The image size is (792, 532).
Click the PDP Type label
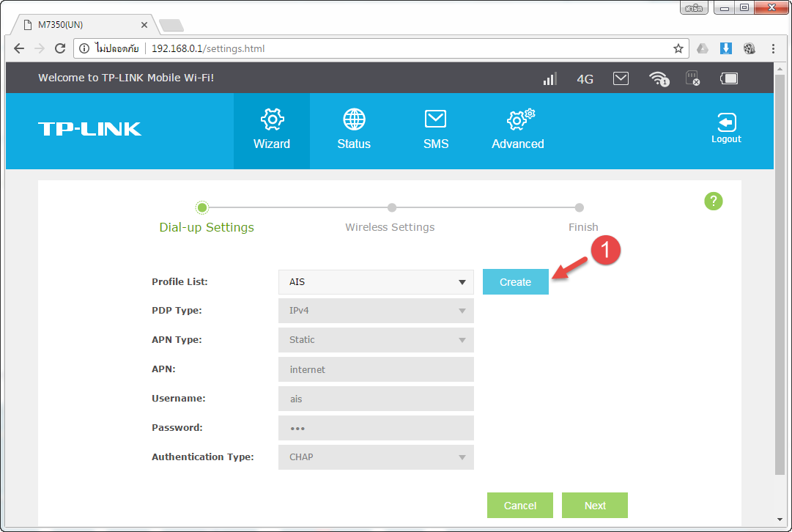click(177, 311)
